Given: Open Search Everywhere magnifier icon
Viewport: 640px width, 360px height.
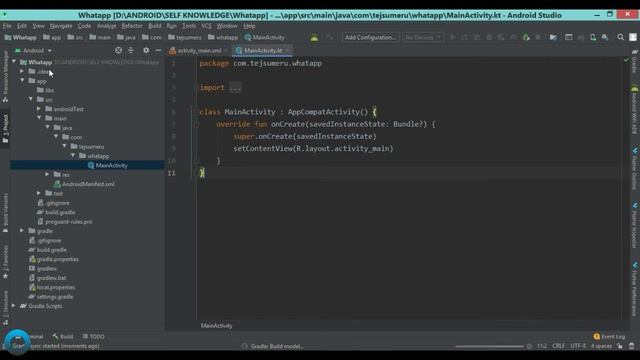Looking at the screenshot, I should pyautogui.click(x=620, y=38).
